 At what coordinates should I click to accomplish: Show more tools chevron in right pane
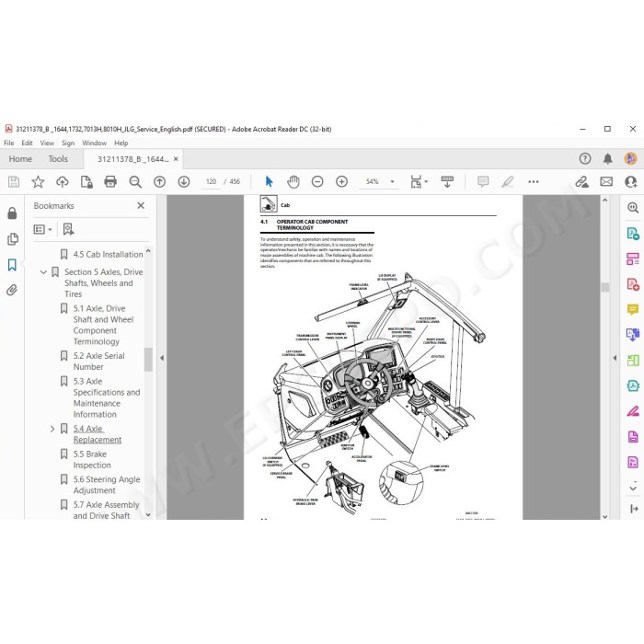[x=633, y=488]
